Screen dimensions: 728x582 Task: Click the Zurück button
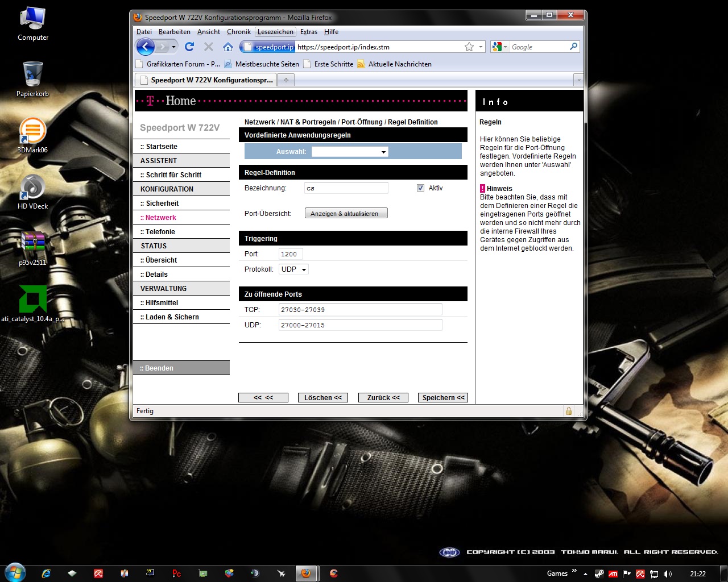(383, 397)
